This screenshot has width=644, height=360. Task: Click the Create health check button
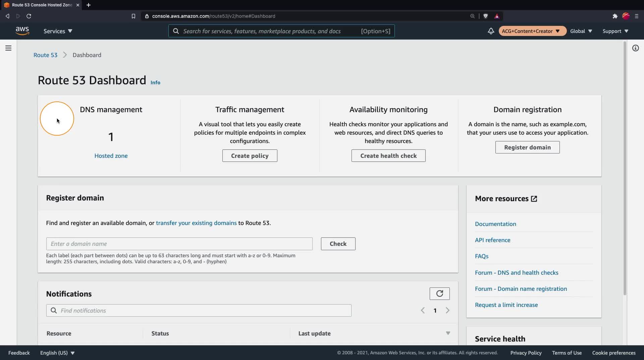[388, 156]
